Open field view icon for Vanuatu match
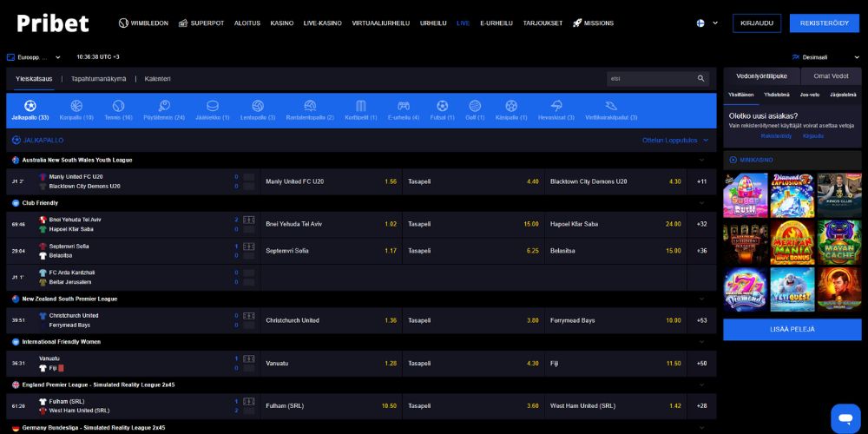Screen dimensions: 868x434 pos(248,358)
